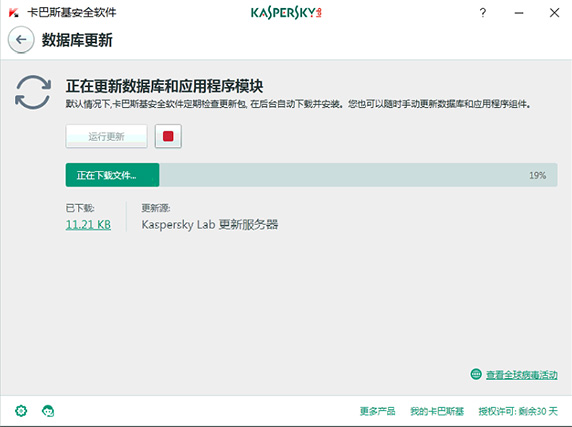Click 授权许可: 剩余30 天 link
This screenshot has width=572, height=427.
(x=518, y=411)
